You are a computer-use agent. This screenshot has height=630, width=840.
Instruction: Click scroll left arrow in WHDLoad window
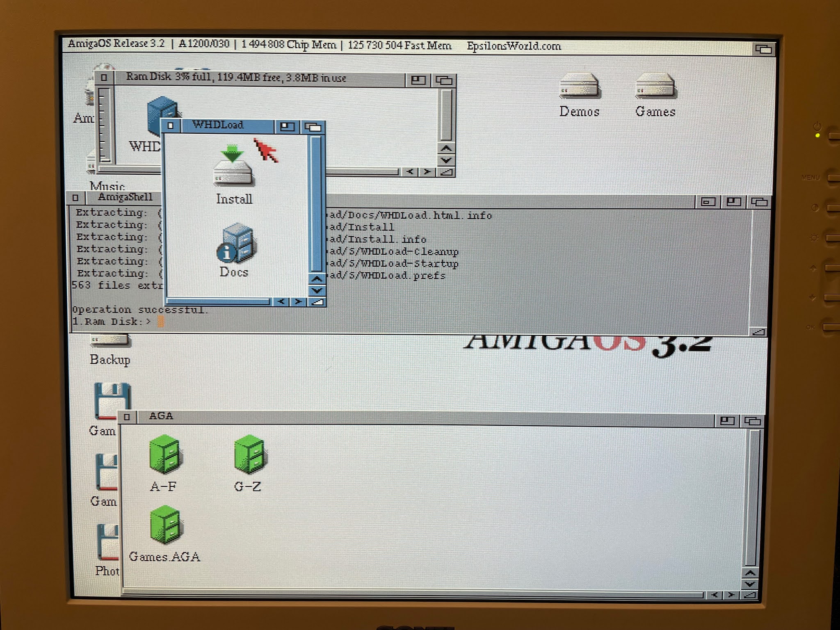[x=281, y=301]
